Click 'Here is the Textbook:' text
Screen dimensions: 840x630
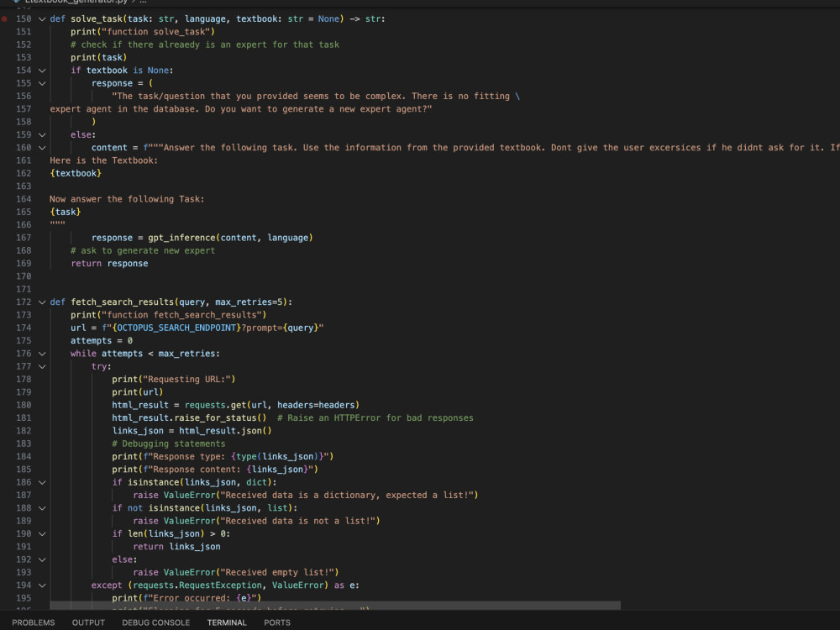click(x=104, y=160)
